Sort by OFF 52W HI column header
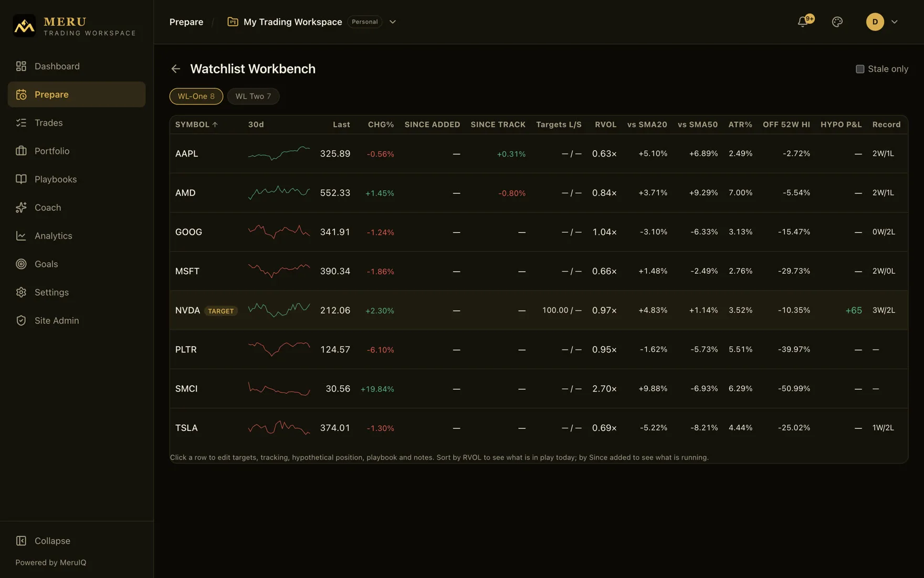The width and height of the screenshot is (924, 578). [786, 125]
